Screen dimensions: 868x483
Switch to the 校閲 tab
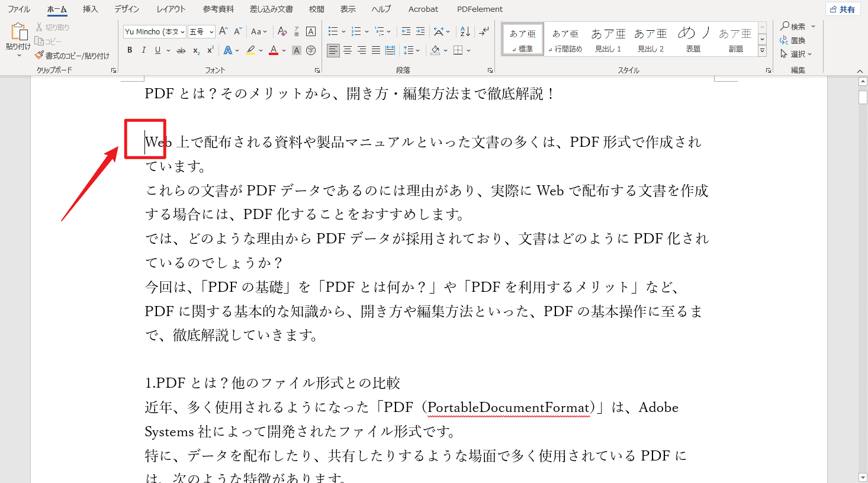click(x=317, y=9)
